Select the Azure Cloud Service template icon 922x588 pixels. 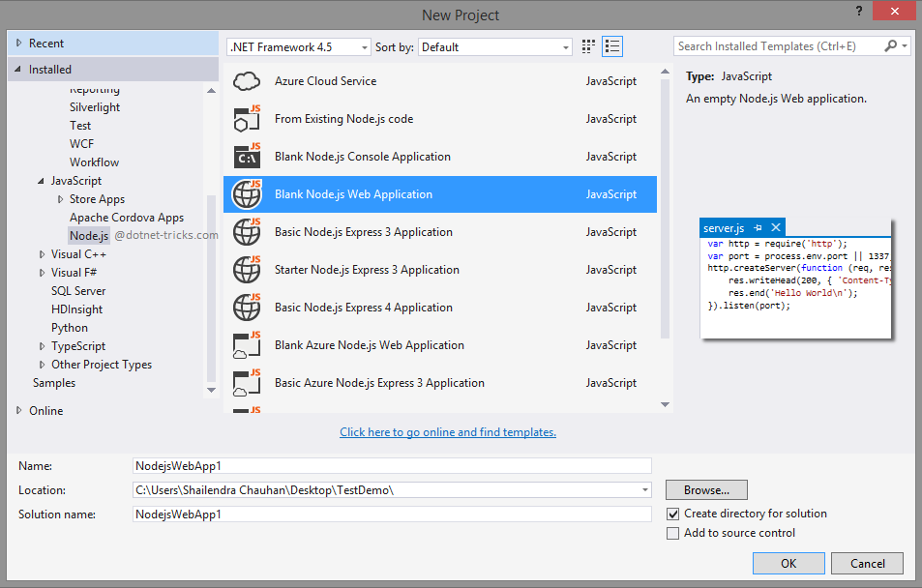pyautogui.click(x=248, y=80)
